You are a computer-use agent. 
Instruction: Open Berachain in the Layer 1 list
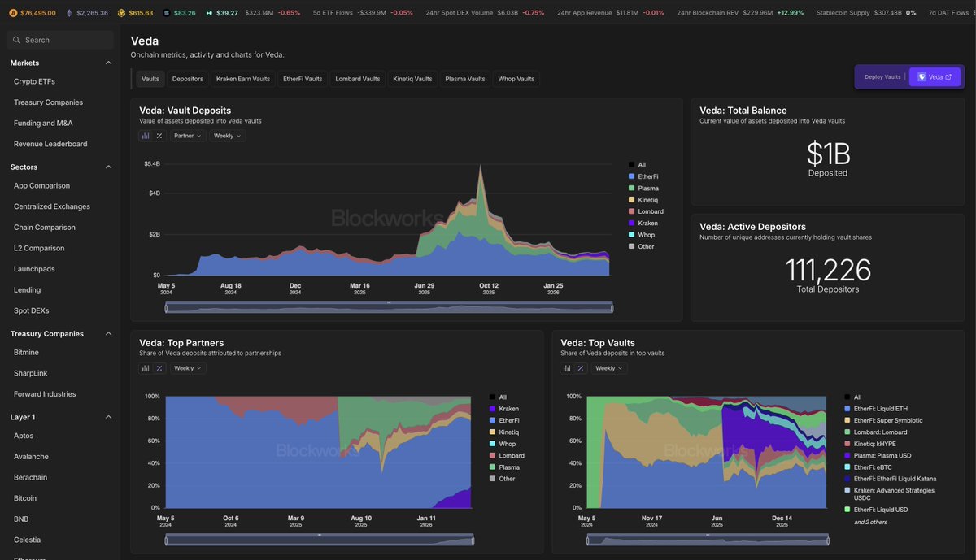31,477
